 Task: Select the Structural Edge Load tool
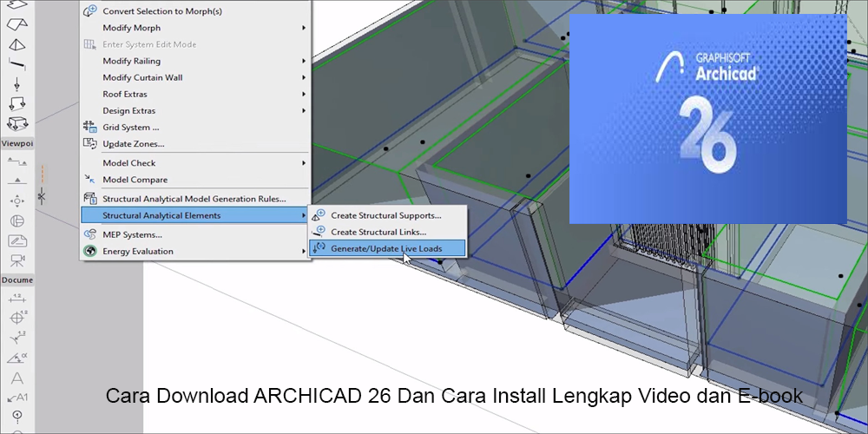point(17,104)
